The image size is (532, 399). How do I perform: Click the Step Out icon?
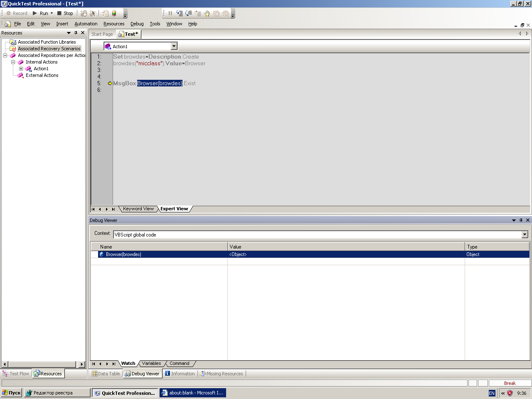(x=197, y=13)
